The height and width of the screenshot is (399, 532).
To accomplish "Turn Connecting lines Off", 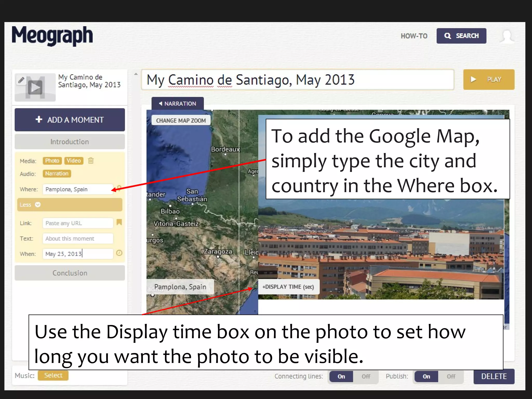I will click(x=366, y=376).
